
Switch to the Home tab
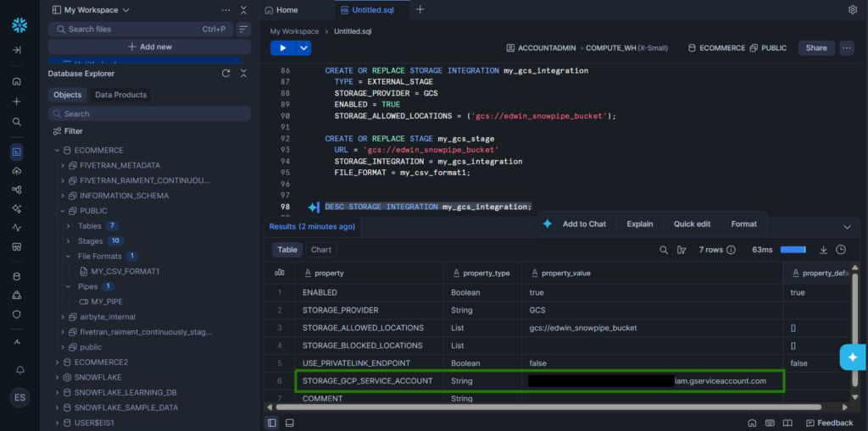[281, 10]
